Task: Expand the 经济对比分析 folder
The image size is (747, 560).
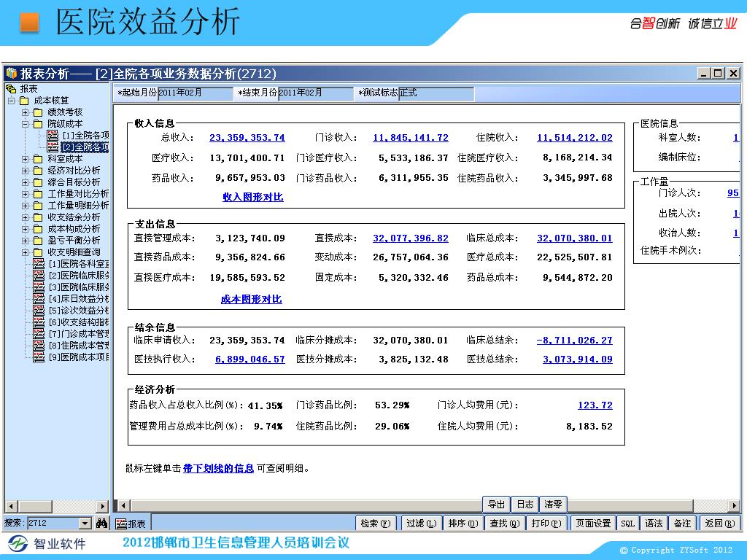Action: click(26, 171)
